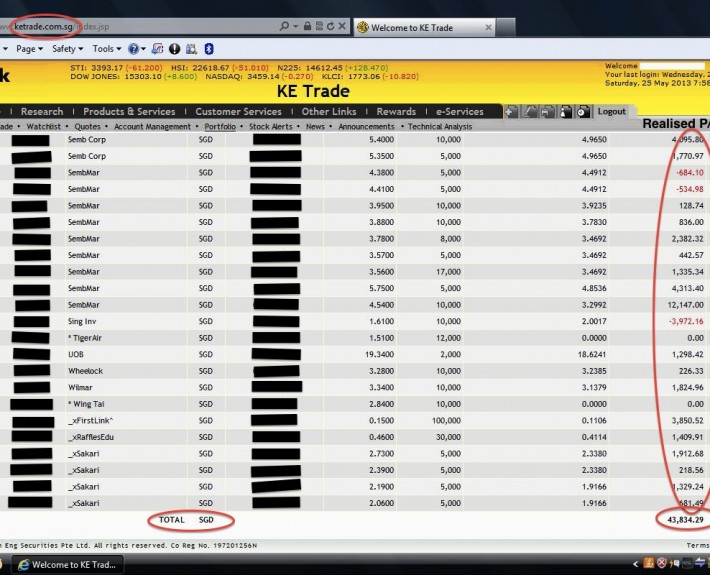710x575 pixels.
Task: Click the pencil edit icon in navigation bar
Action: (530, 112)
